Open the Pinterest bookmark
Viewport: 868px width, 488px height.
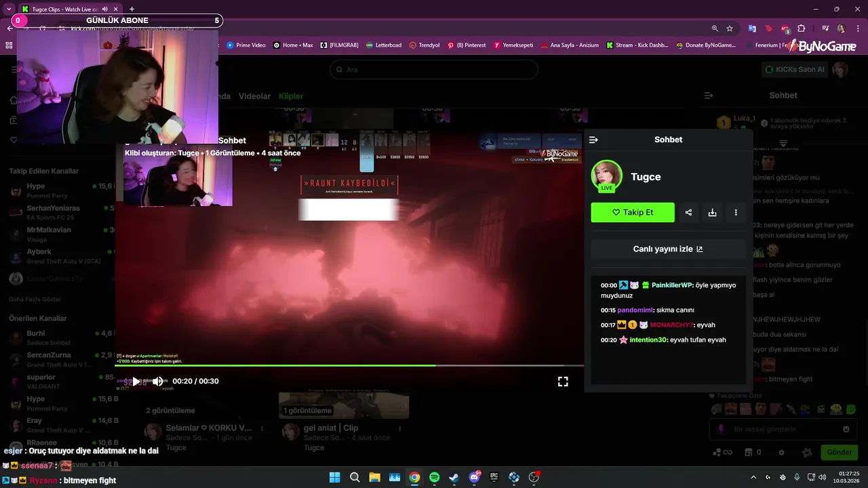coord(466,45)
